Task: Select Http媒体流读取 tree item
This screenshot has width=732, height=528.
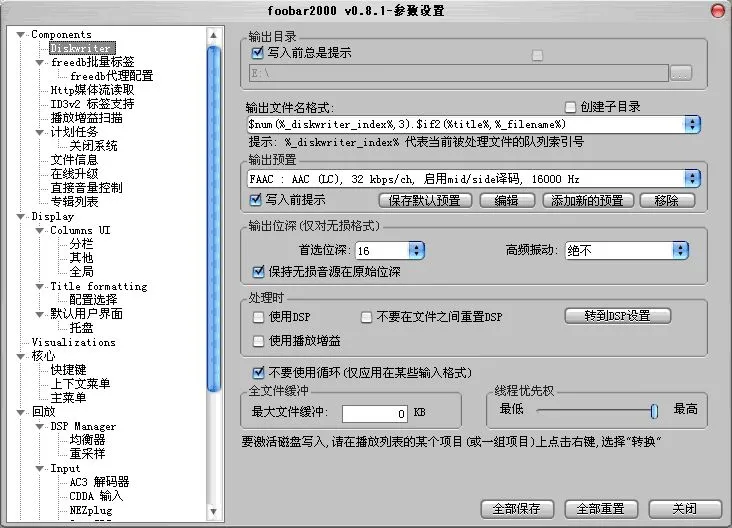Action: point(92,90)
